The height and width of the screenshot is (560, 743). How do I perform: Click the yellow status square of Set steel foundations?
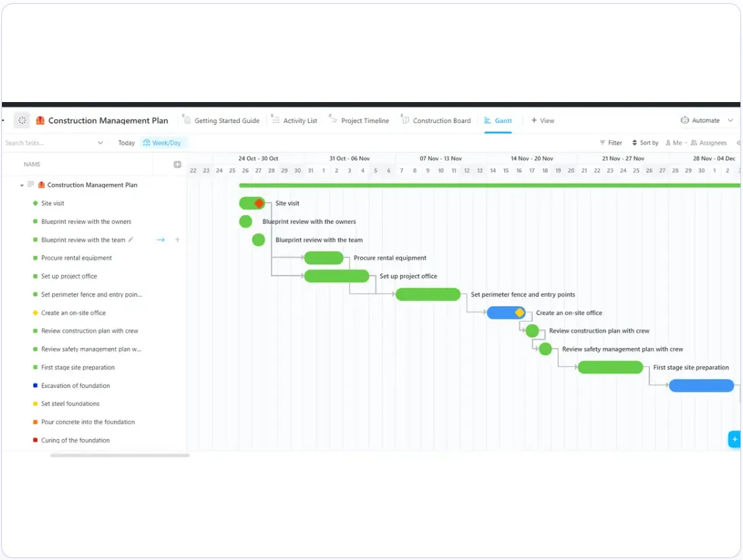[35, 404]
